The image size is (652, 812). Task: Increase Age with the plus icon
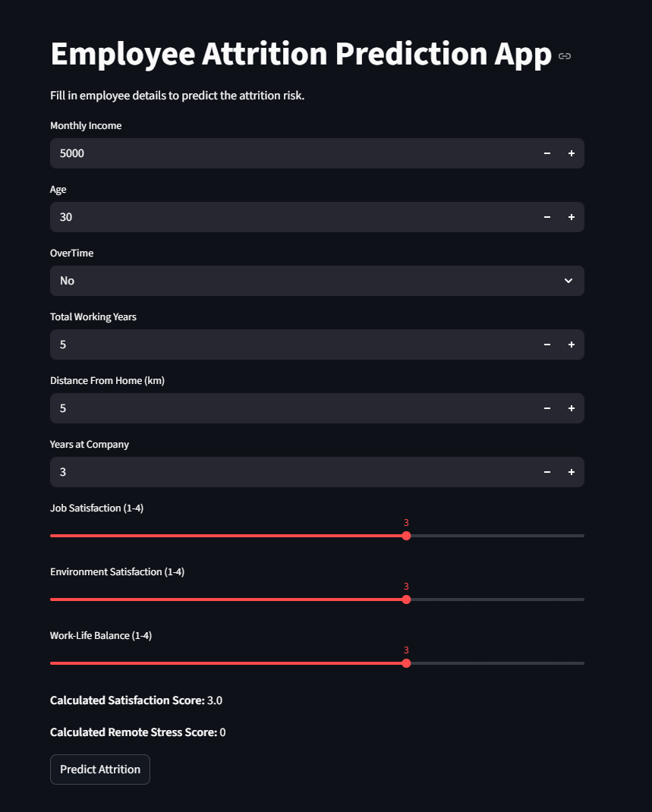572,217
